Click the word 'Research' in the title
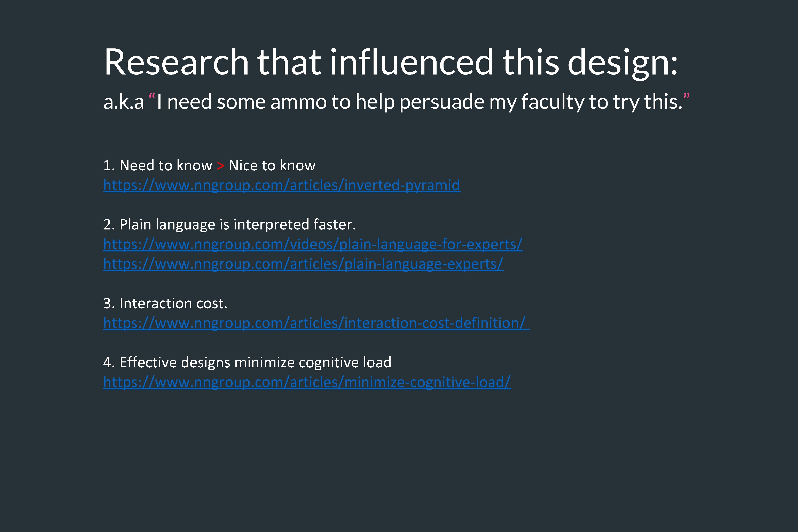Screen dimensions: 798x532 [x=177, y=62]
